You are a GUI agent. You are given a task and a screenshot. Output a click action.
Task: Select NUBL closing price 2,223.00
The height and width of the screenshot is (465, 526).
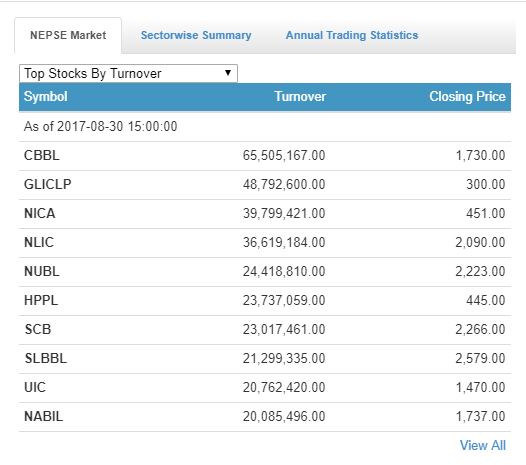coord(480,271)
